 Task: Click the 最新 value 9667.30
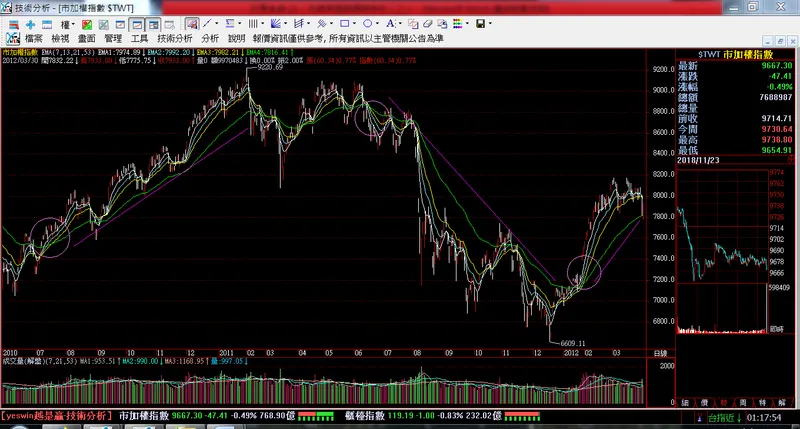pos(777,65)
